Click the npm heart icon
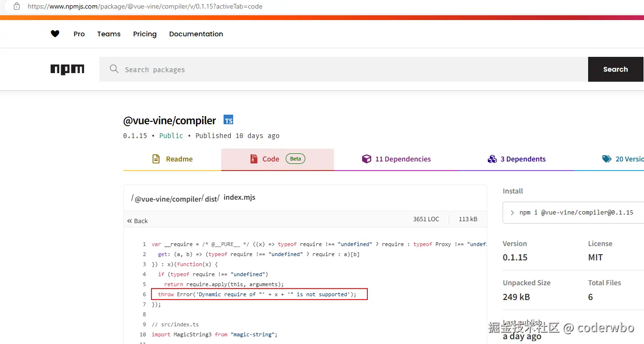 pyautogui.click(x=55, y=34)
